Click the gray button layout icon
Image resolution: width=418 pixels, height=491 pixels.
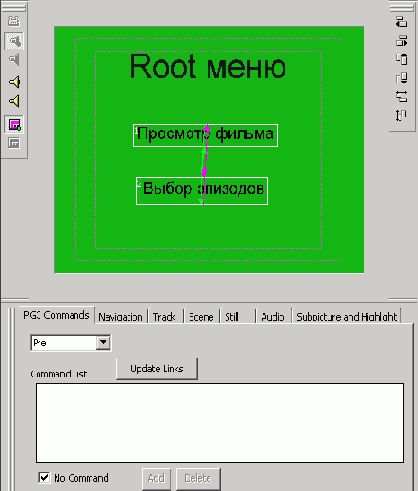pos(14,143)
